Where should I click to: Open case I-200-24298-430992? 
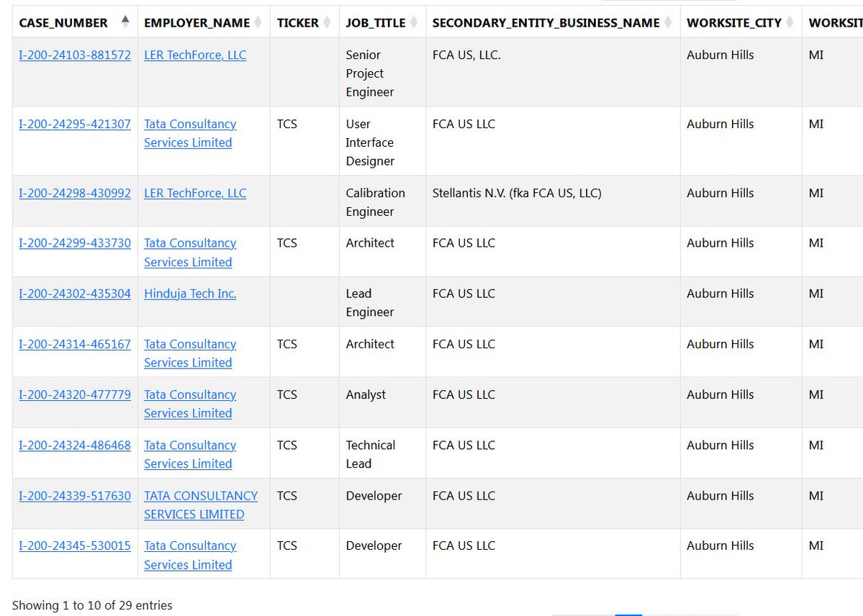coord(75,194)
